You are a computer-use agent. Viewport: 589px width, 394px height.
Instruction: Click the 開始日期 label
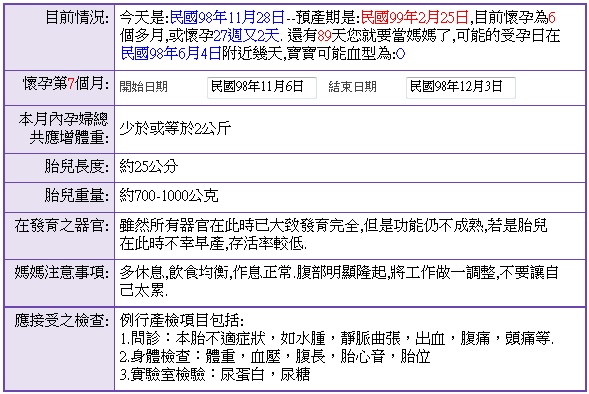click(143, 87)
